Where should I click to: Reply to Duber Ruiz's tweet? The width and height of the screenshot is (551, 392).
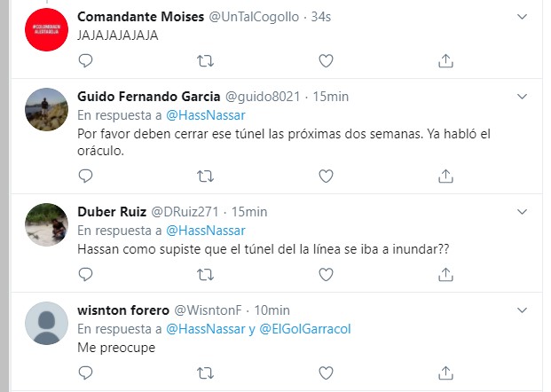coord(86,275)
